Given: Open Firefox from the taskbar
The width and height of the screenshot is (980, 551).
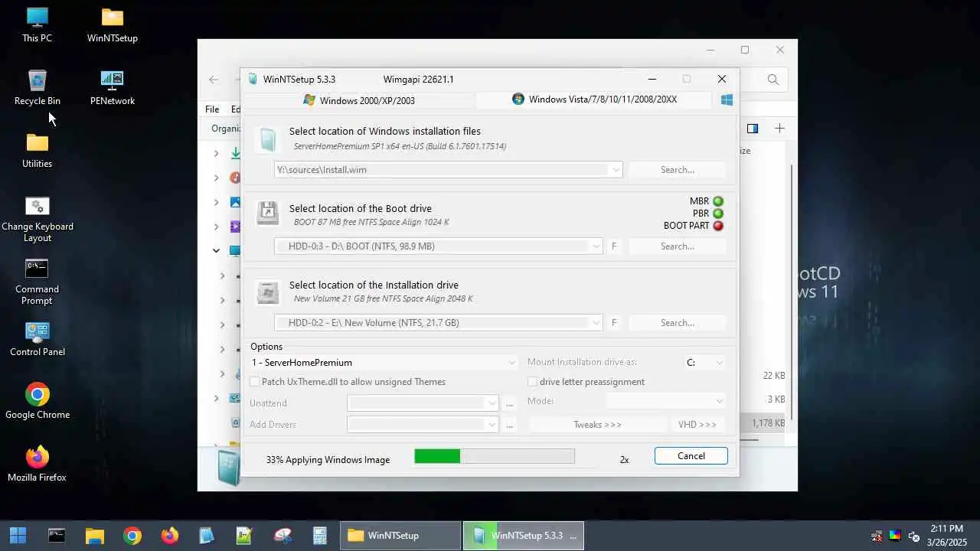Looking at the screenshot, I should 170,536.
